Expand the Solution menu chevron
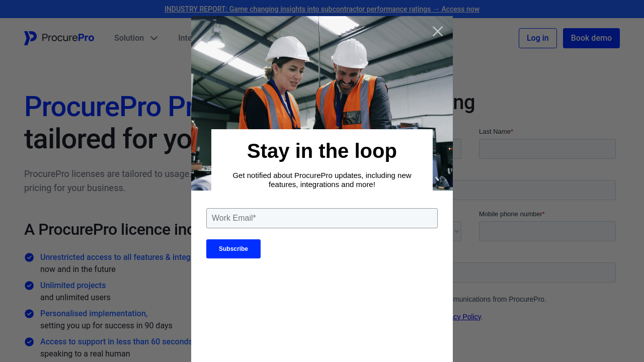Screen dimensions: 644x362 [x=154, y=38]
